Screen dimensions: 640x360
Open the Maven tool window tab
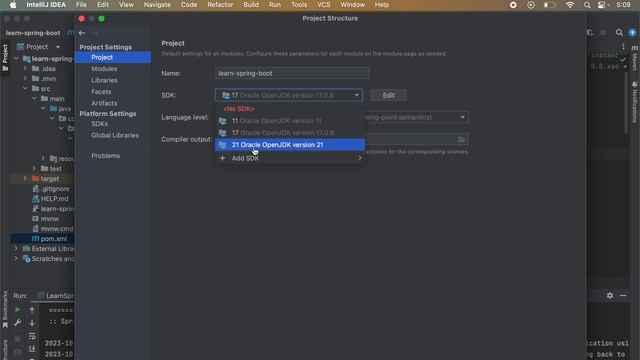tap(635, 58)
